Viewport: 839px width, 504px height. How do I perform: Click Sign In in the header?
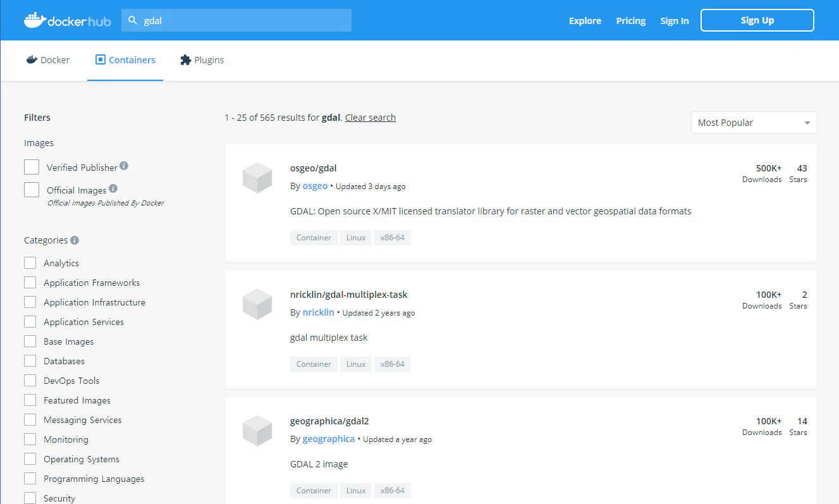675,21
